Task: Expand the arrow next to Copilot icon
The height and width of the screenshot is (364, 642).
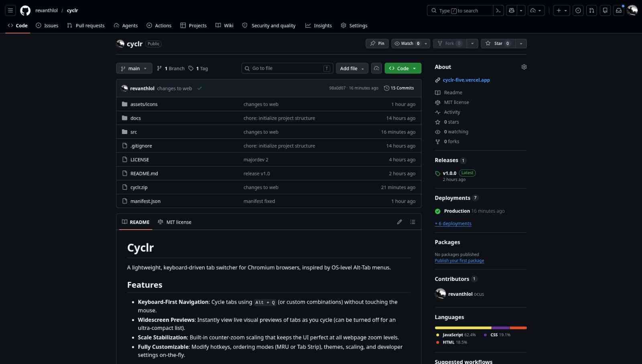Action: point(521,10)
